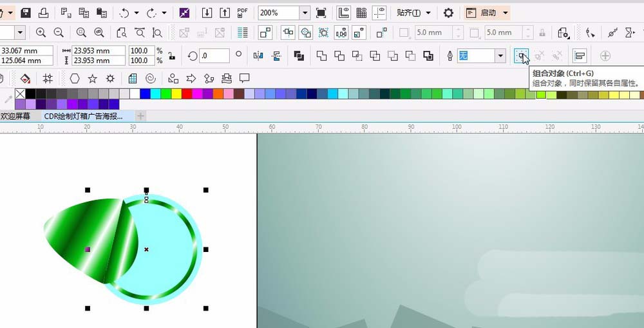Click the Mirror vertically icon

pyautogui.click(x=276, y=56)
